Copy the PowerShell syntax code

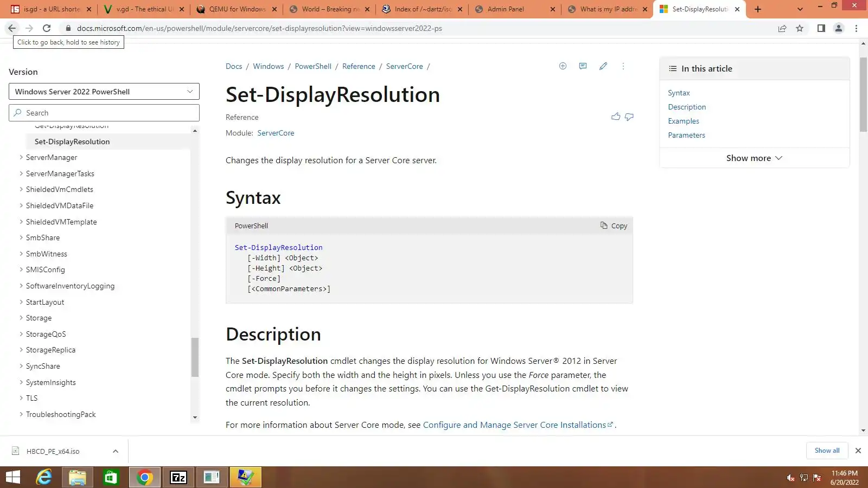(x=614, y=226)
